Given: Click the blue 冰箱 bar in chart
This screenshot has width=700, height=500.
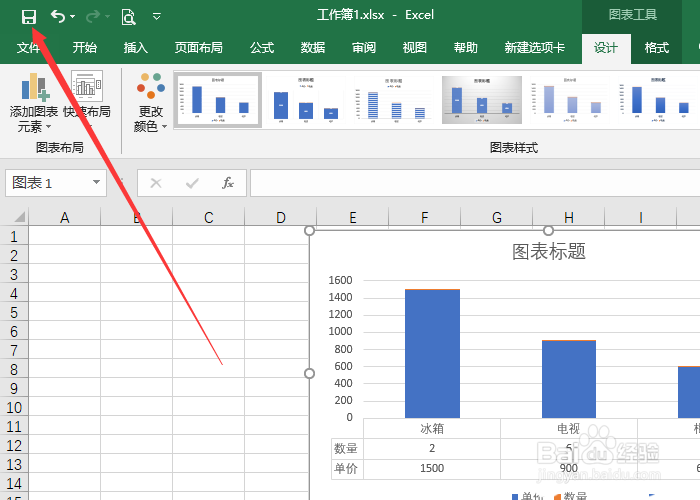Looking at the screenshot, I should pyautogui.click(x=432, y=354).
